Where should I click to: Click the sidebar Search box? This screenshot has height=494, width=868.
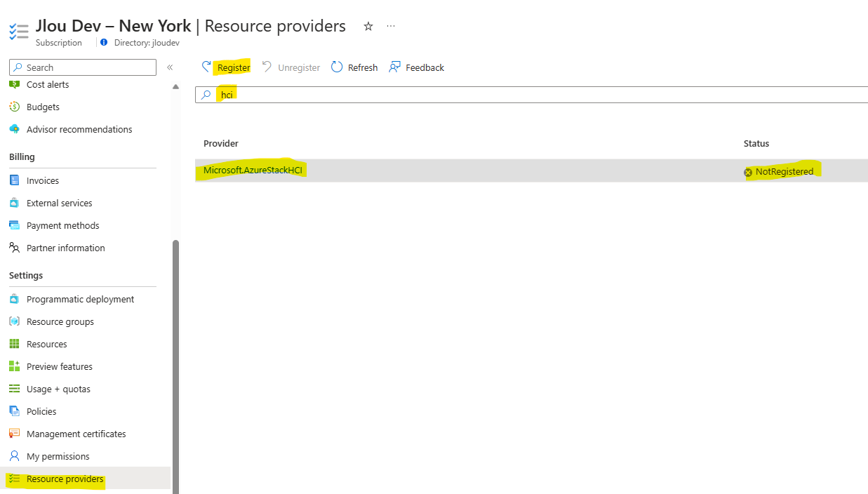(x=83, y=67)
